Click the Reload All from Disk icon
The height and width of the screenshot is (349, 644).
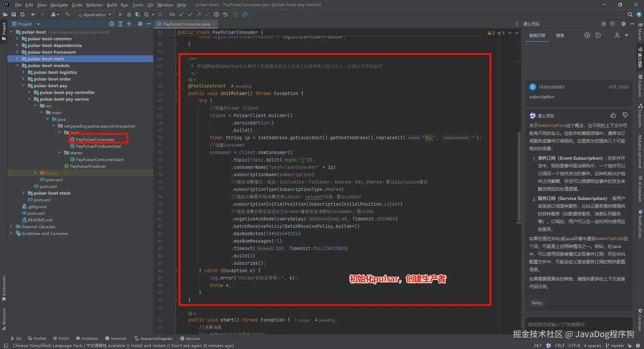[x=22, y=14]
